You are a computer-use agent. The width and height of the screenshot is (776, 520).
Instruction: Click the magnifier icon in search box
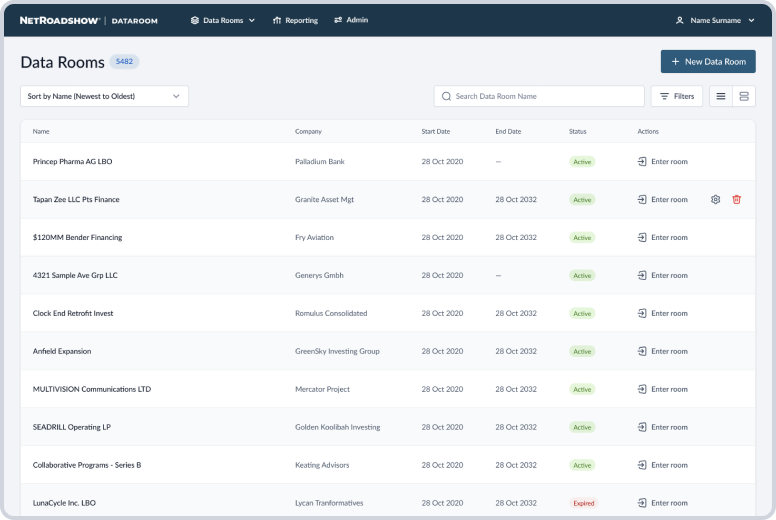point(446,97)
